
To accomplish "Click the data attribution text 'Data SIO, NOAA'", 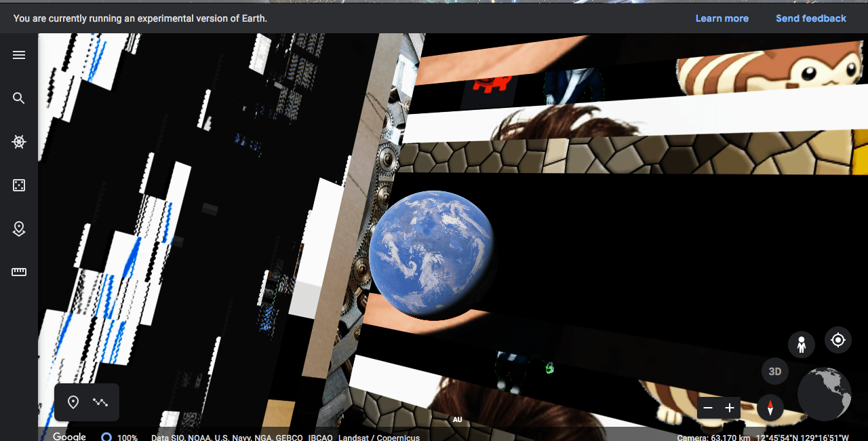I will 285,438.
